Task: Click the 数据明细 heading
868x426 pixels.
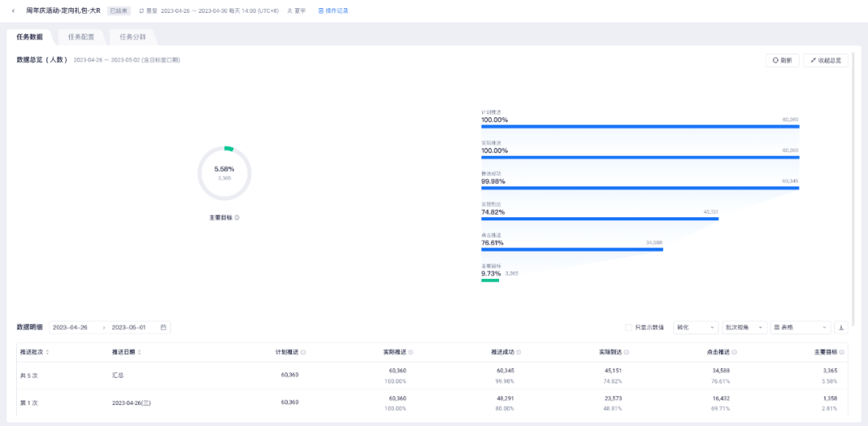Action: click(x=30, y=327)
